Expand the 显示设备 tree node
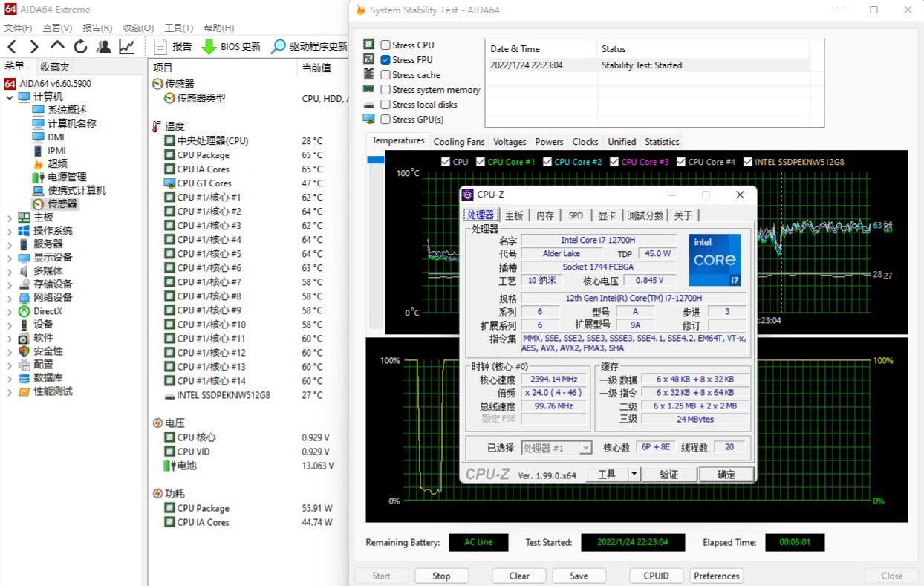 (x=10, y=258)
